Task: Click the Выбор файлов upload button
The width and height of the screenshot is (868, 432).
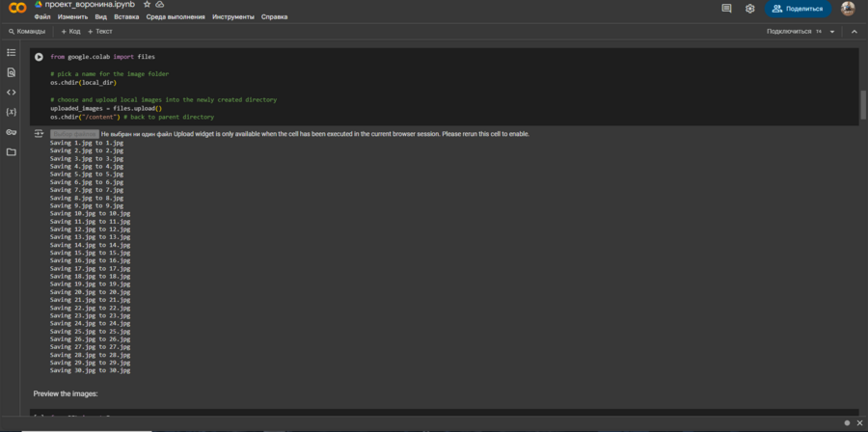Action: 74,134
